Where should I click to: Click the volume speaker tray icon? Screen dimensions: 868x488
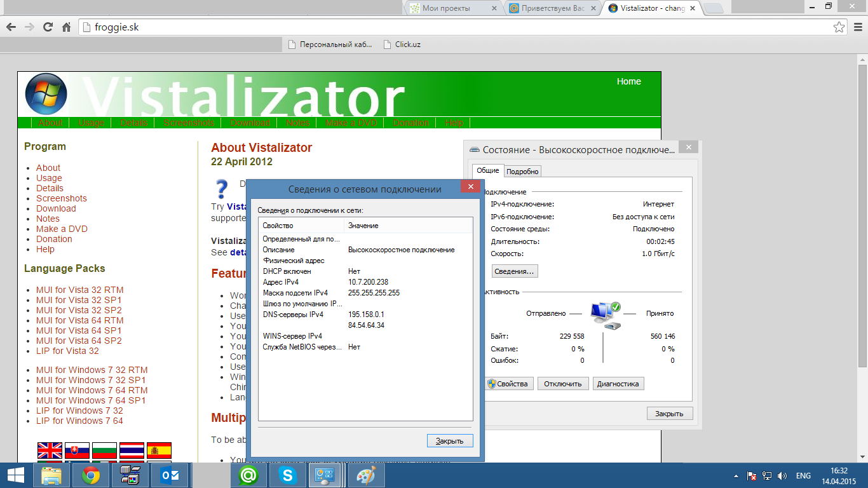[x=782, y=476]
